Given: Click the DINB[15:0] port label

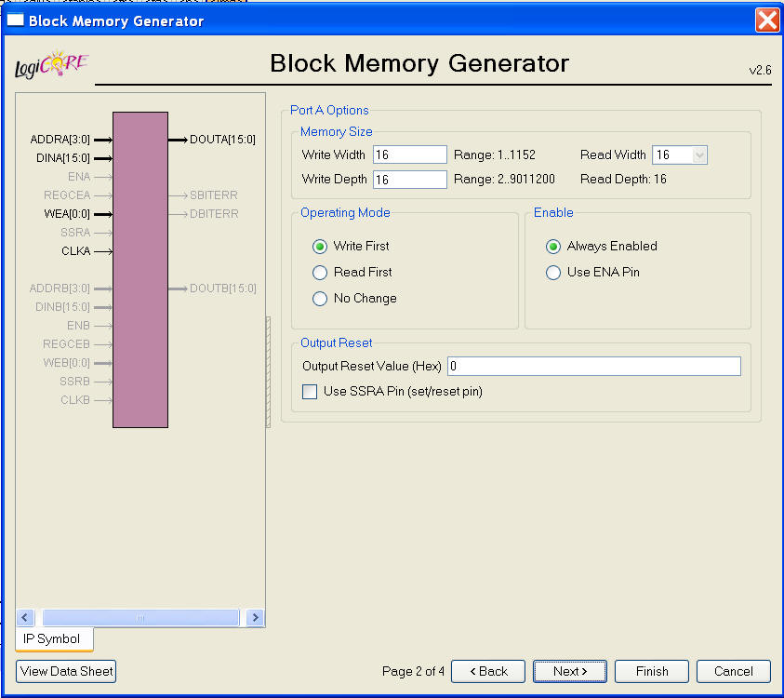Looking at the screenshot, I should click(62, 307).
